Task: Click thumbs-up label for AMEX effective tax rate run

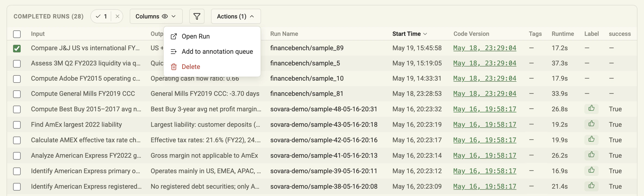Action: click(x=591, y=140)
